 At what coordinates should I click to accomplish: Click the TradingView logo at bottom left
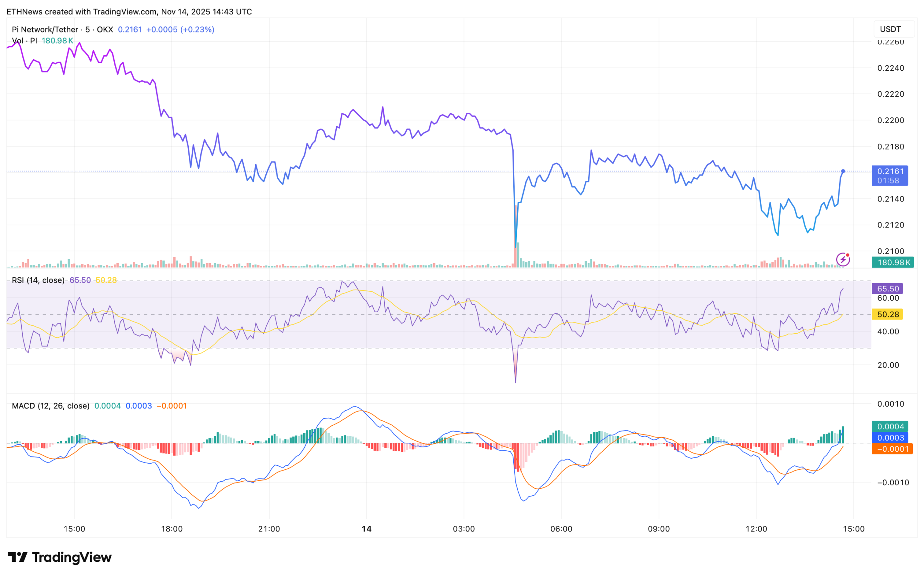60,558
